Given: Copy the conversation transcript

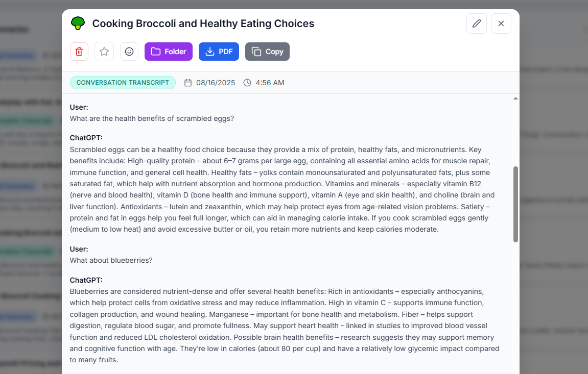Looking at the screenshot, I should pos(267,52).
